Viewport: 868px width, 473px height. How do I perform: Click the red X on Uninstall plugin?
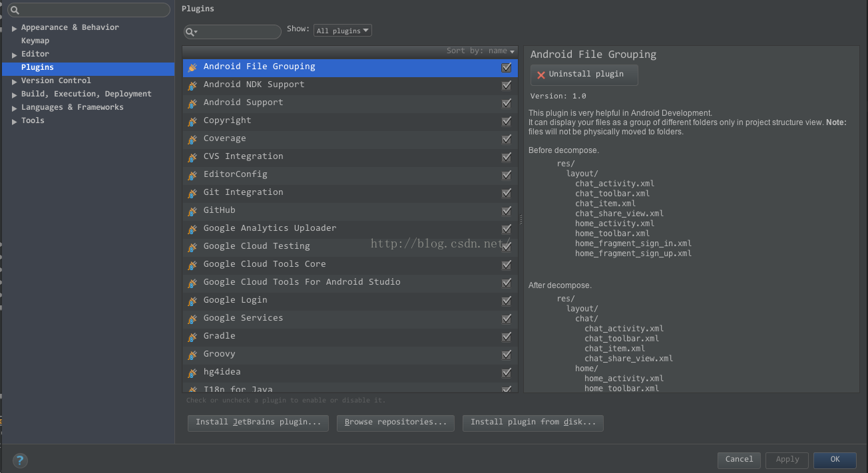pos(541,75)
